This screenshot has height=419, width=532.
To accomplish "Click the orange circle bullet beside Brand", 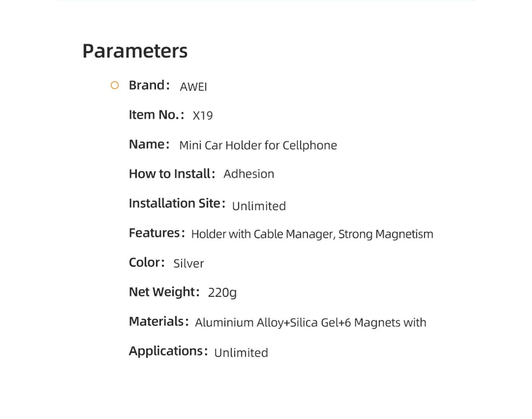I will pyautogui.click(x=115, y=85).
